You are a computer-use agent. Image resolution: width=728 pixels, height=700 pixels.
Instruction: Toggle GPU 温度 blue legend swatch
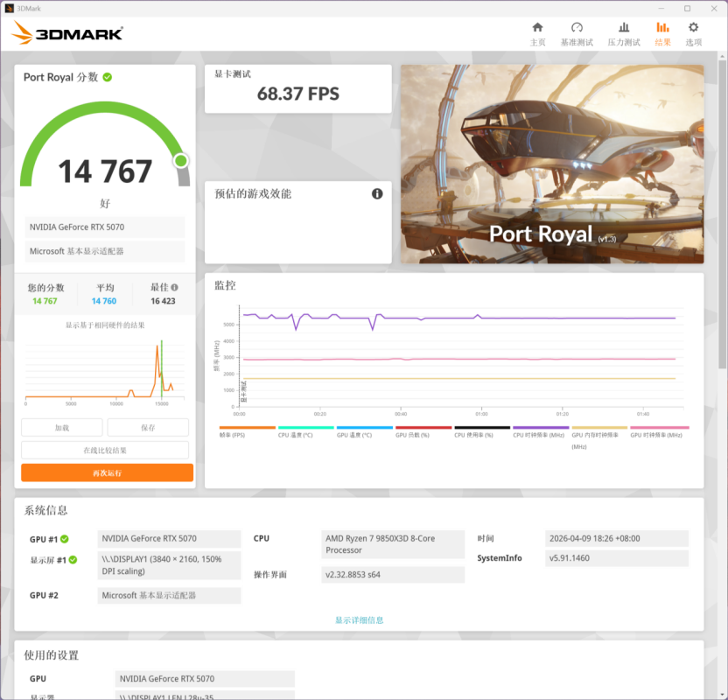coord(365,428)
